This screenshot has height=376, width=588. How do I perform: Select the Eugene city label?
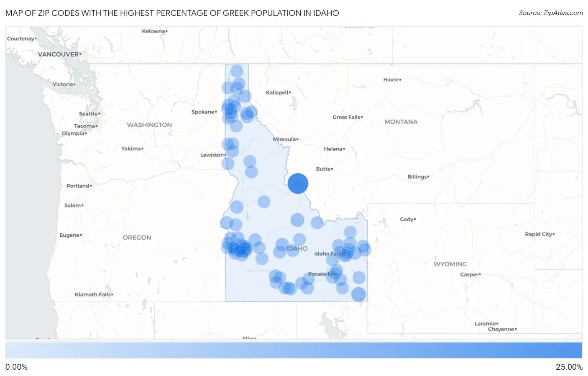coord(69,235)
